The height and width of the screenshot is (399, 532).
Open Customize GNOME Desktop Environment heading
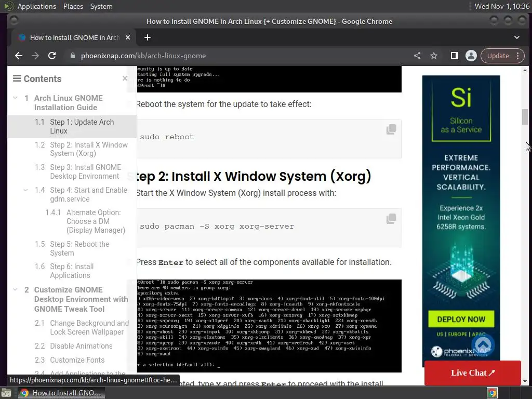(x=81, y=299)
